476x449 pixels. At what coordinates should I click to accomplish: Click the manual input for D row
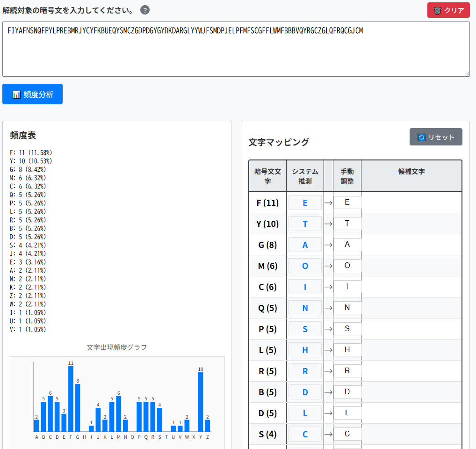347,413
